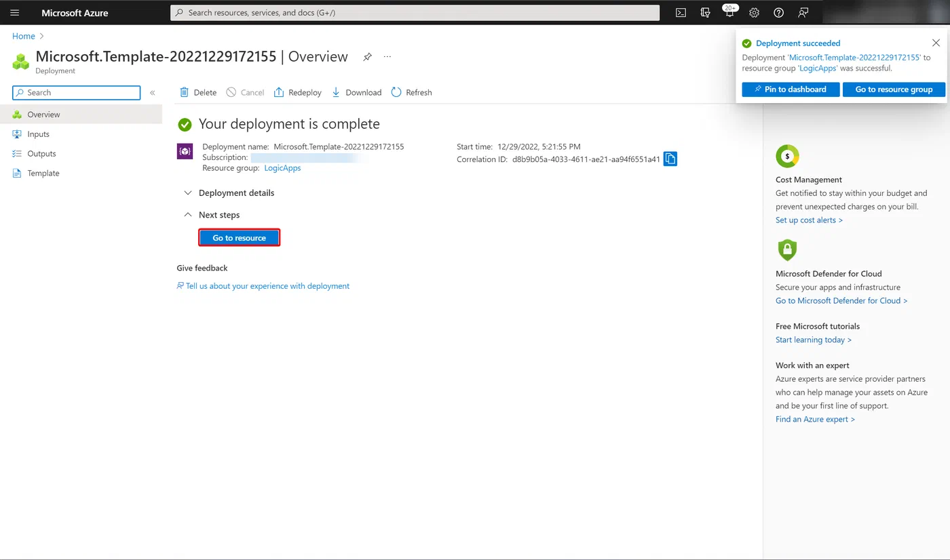This screenshot has height=560, width=950.
Task: Click Delete in the command bar
Action: click(x=197, y=92)
